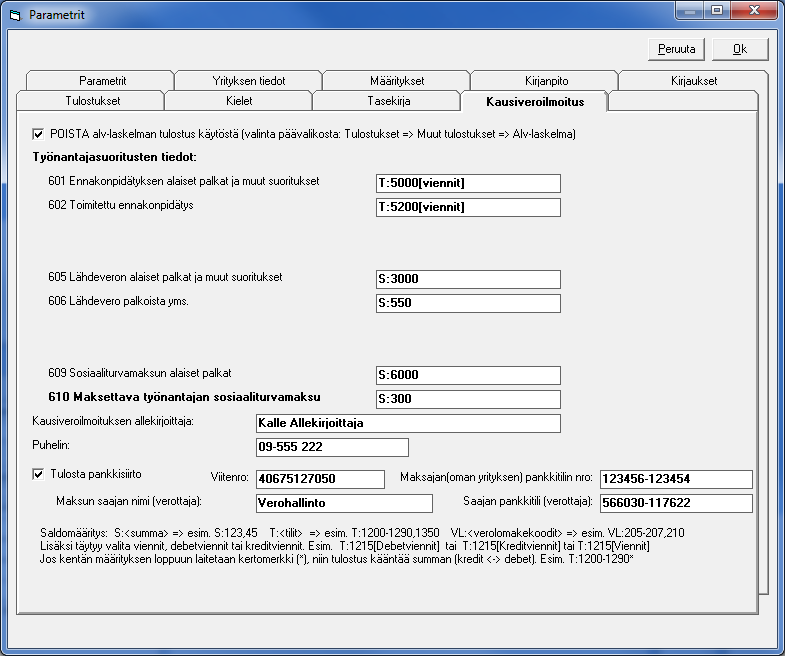Click the Työnantajasuoritusten tiedot heading
Viewport: 785px width, 656px height.
pyautogui.click(x=115, y=157)
